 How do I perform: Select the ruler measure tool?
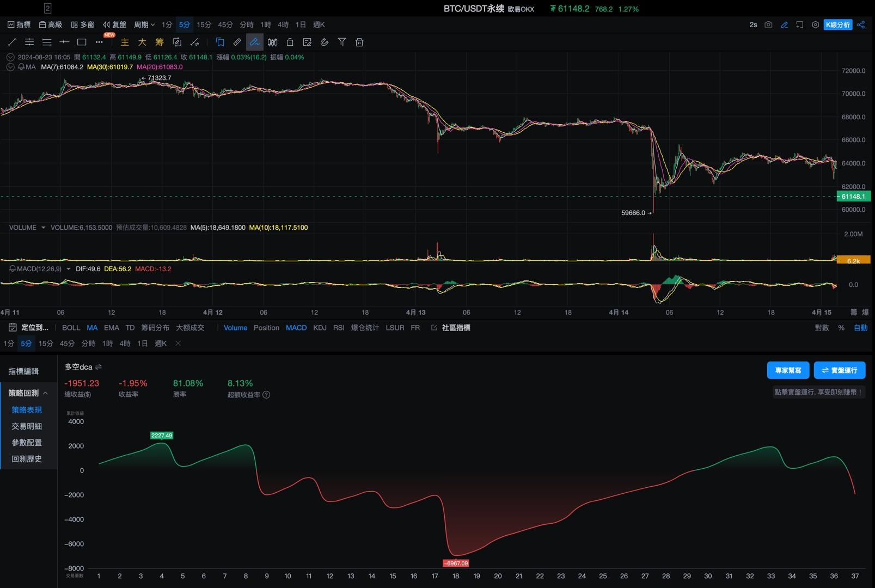click(x=237, y=42)
